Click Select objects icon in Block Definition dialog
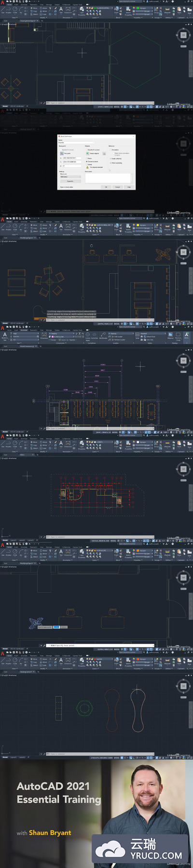193x868 pixels. 87,153
